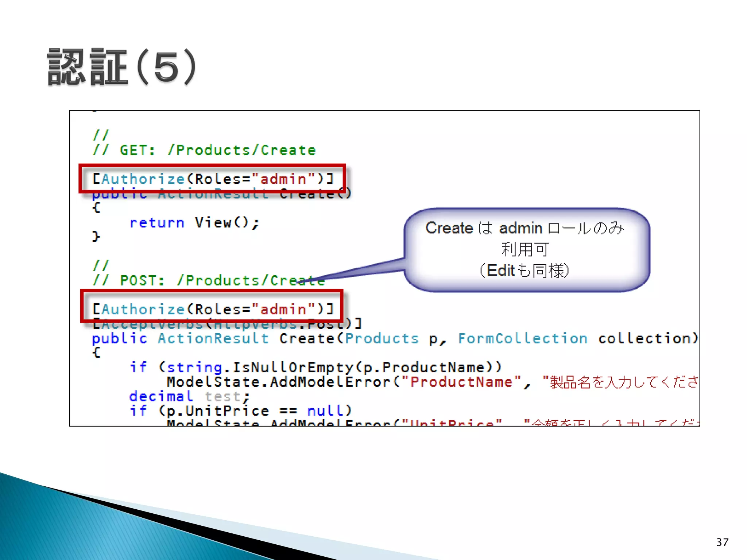The height and width of the screenshot is (560, 747).
Task: Click the Products parameter type in signature
Action: pos(382,338)
